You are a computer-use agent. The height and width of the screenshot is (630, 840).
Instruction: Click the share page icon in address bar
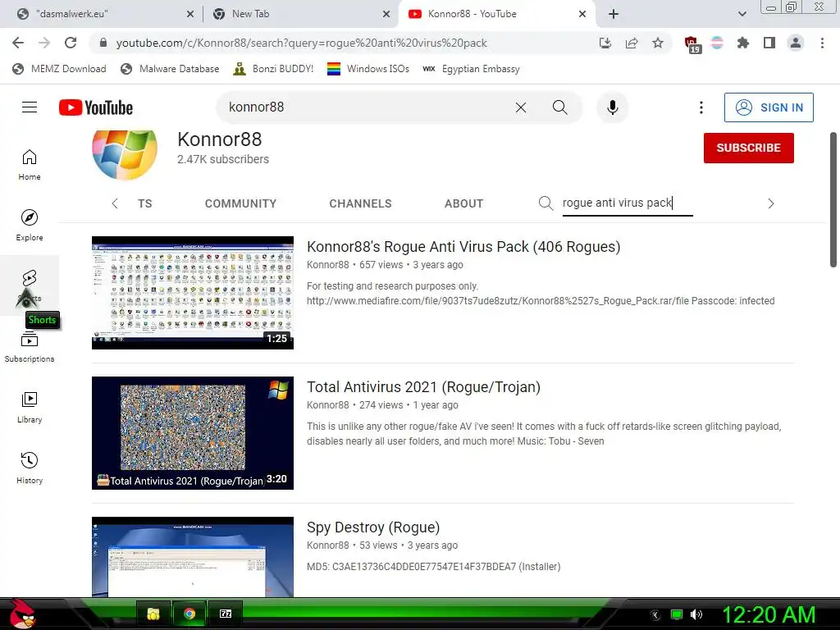tap(632, 43)
